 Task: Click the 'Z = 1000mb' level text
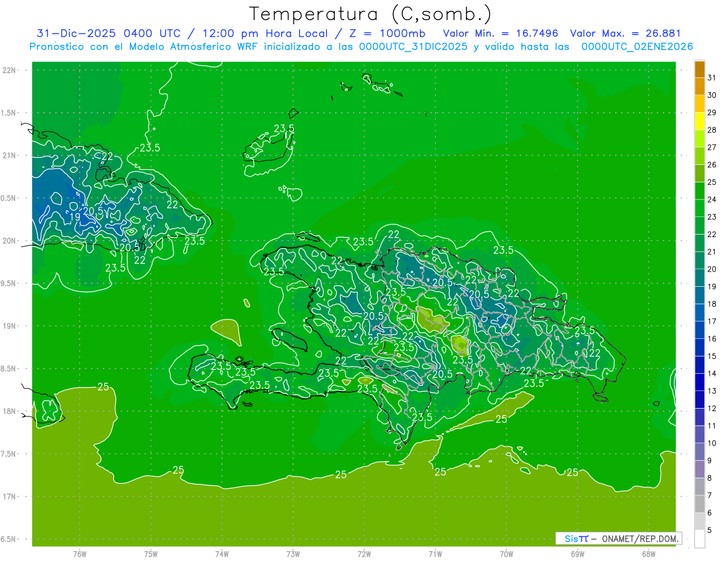(388, 33)
